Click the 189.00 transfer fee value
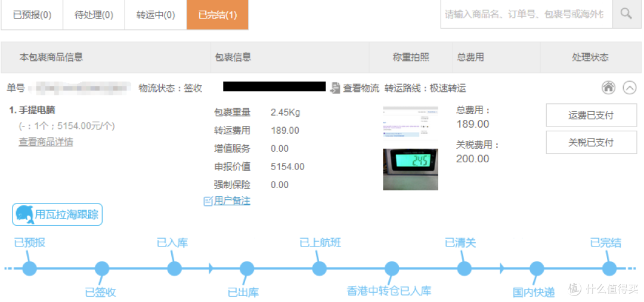The image size is (644, 302). tap(285, 131)
